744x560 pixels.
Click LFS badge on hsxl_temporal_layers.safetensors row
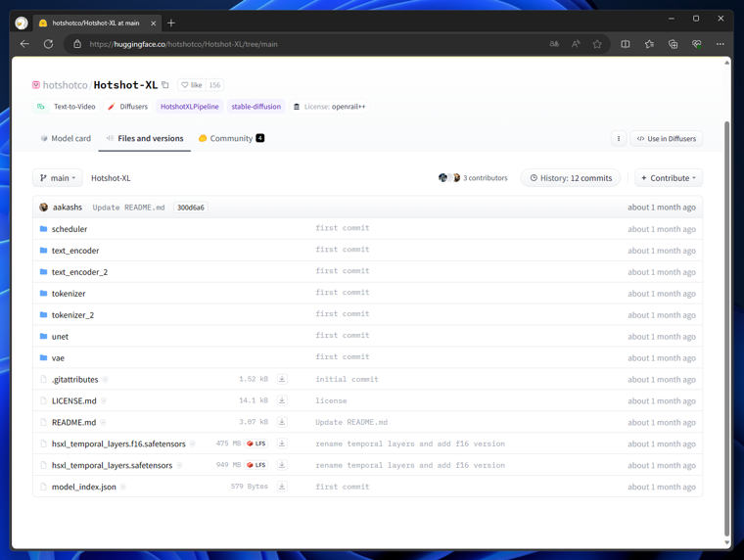[x=256, y=465]
